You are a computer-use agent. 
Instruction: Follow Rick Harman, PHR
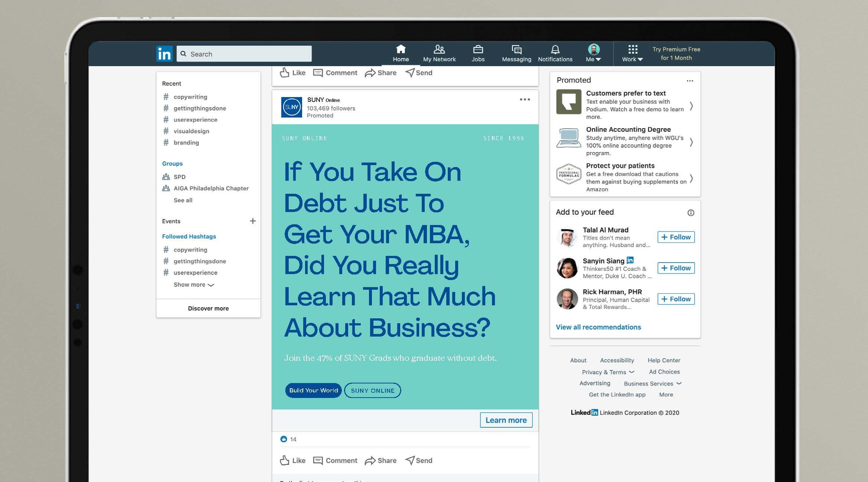pos(676,299)
